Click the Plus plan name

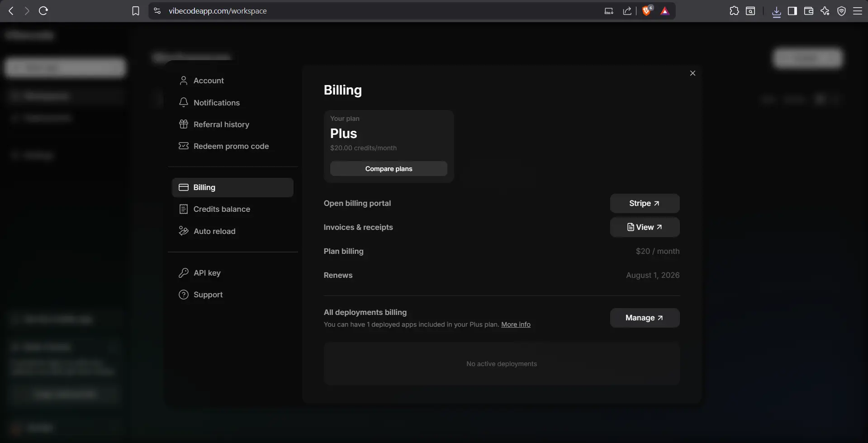click(x=343, y=133)
